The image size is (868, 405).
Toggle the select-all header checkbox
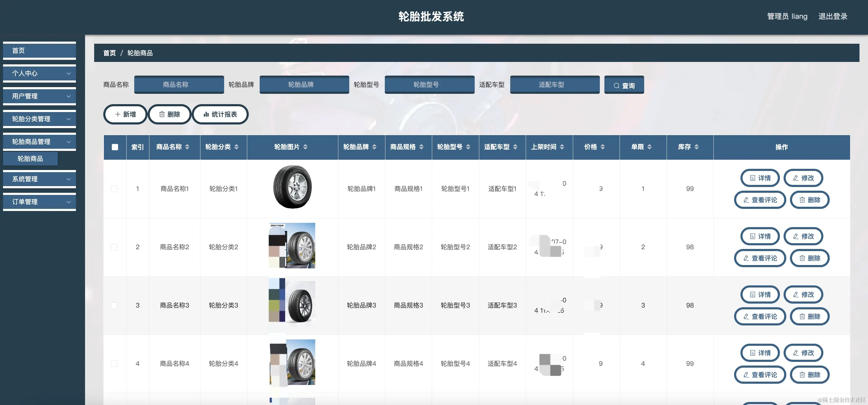click(x=115, y=147)
